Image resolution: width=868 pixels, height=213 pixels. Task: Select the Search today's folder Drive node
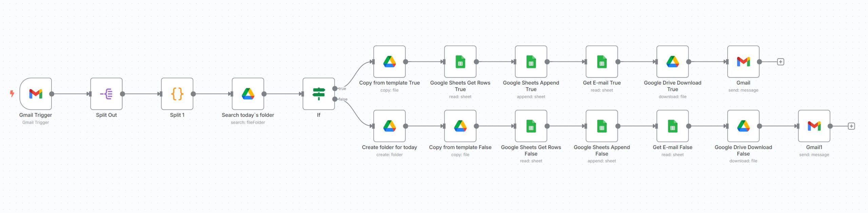point(248,94)
